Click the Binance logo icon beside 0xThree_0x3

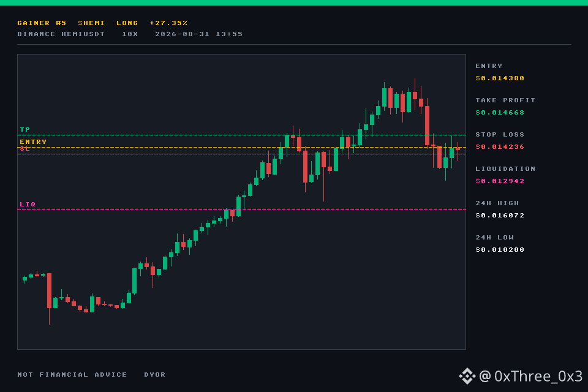[467, 376]
